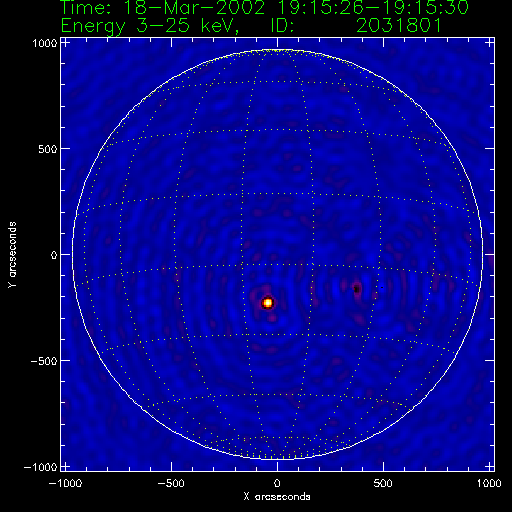512x512 pixels.
Task: Click the x-axis label 500
Action: [383, 483]
